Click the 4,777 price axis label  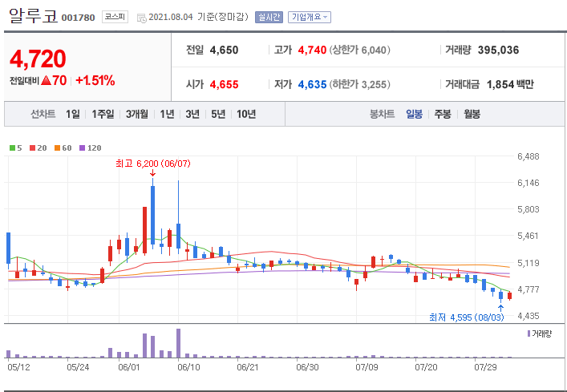529,289
